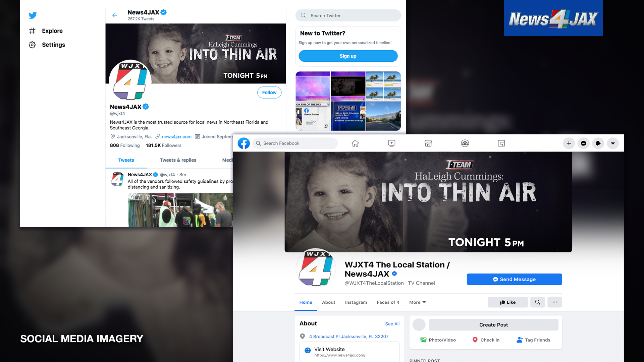644x362 pixels.
Task: Like the WJXT4 Facebook page
Action: click(x=508, y=302)
